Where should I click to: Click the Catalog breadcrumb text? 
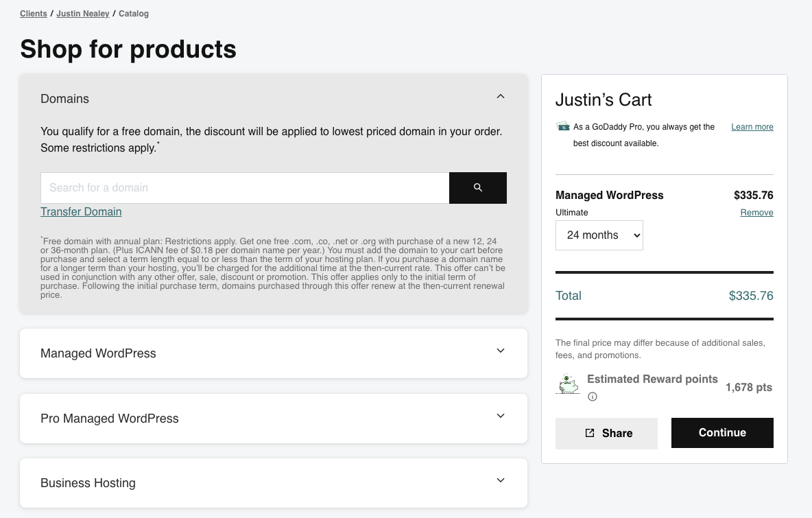(x=134, y=14)
